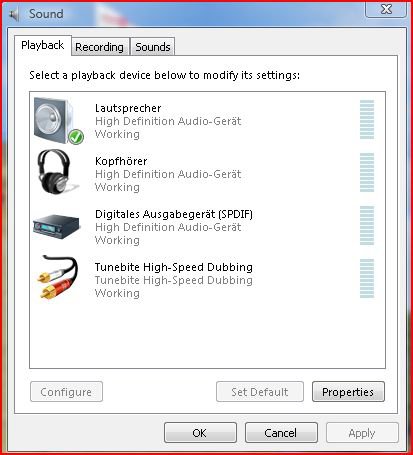Click Cancel to dismiss the dialog
Viewport: 413px width, 455px height.
(x=281, y=433)
